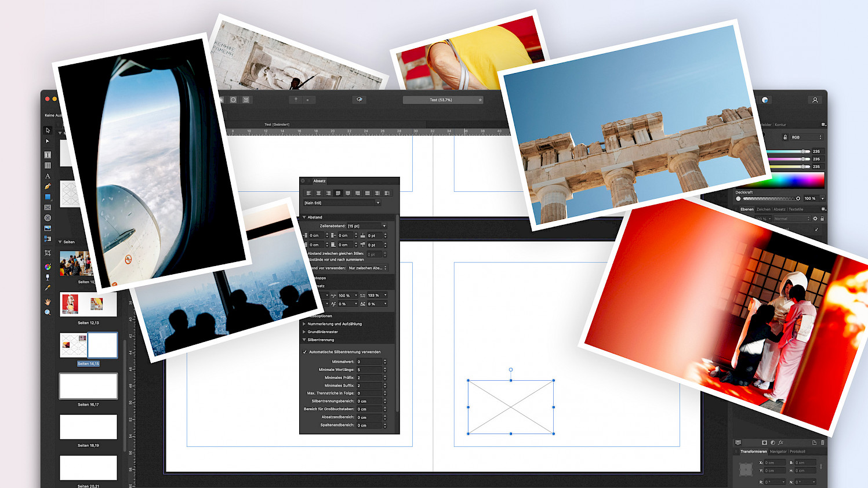Select the blue Rectangle shape tool
The height and width of the screenshot is (488, 868).
(x=48, y=197)
